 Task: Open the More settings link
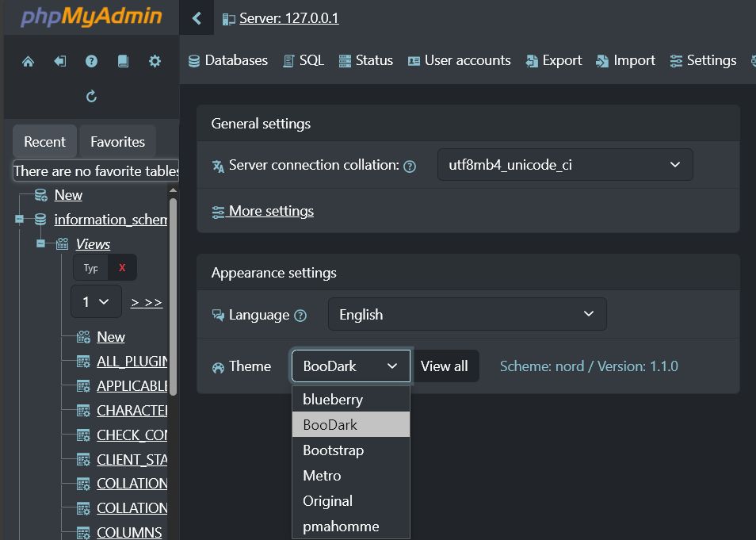pyautogui.click(x=272, y=211)
